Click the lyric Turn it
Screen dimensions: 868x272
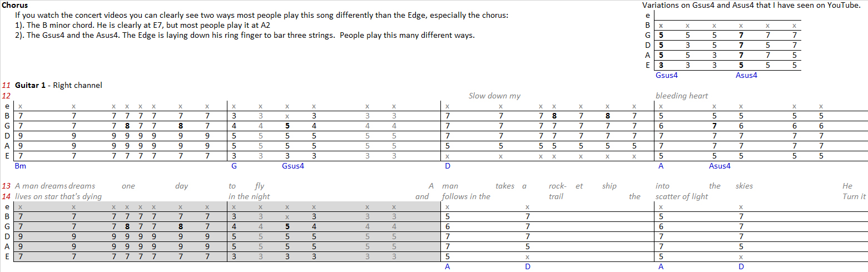click(x=854, y=196)
